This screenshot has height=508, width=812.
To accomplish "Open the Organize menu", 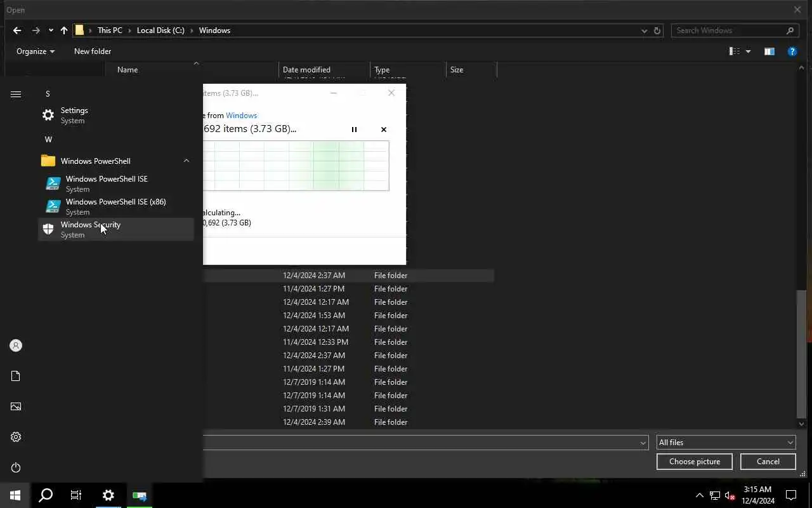I will coord(36,51).
